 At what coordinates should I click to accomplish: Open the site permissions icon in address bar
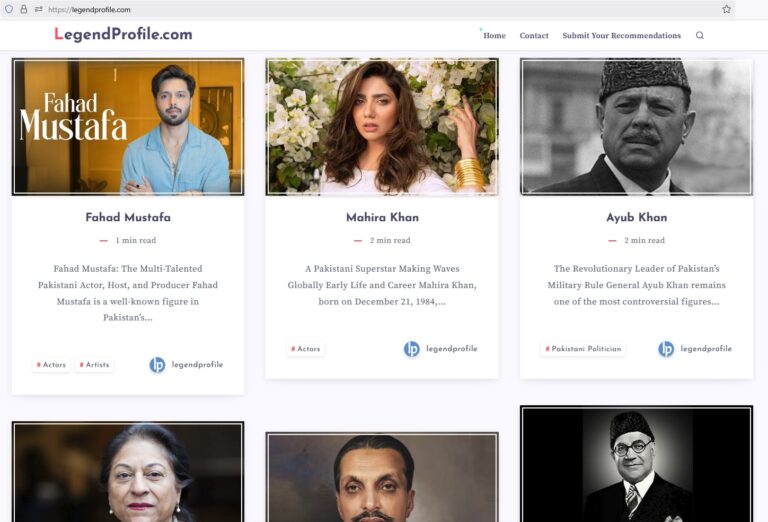[38, 9]
